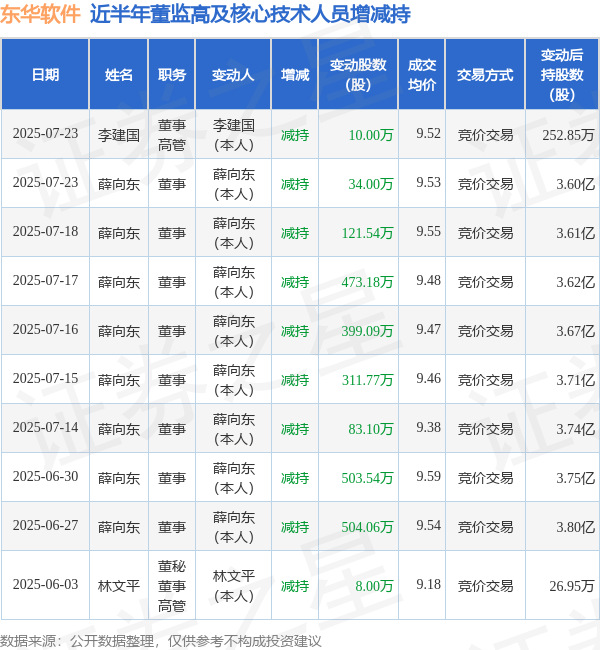Image resolution: width=600 pixels, height=650 pixels.
Task: Click the 林文平(本人) changer cell
Action: point(233,586)
